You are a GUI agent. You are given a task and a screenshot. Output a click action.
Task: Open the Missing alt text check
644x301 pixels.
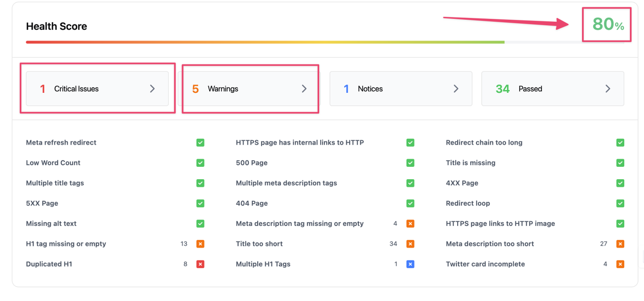52,224
